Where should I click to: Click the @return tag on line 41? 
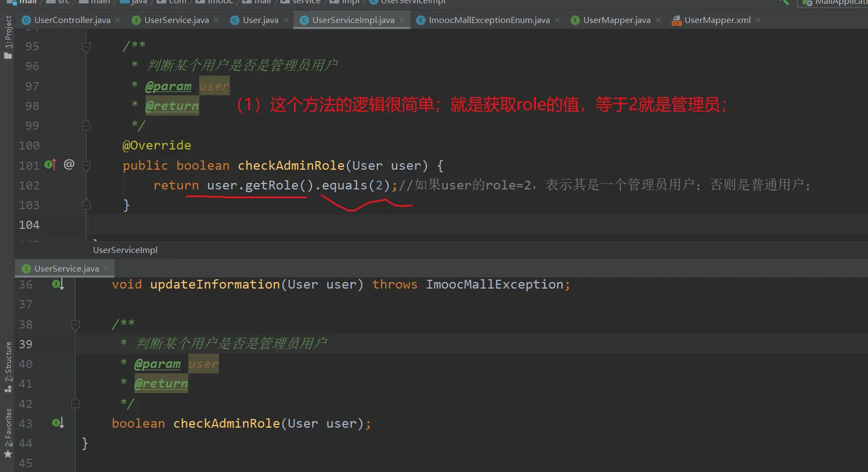[161, 384]
